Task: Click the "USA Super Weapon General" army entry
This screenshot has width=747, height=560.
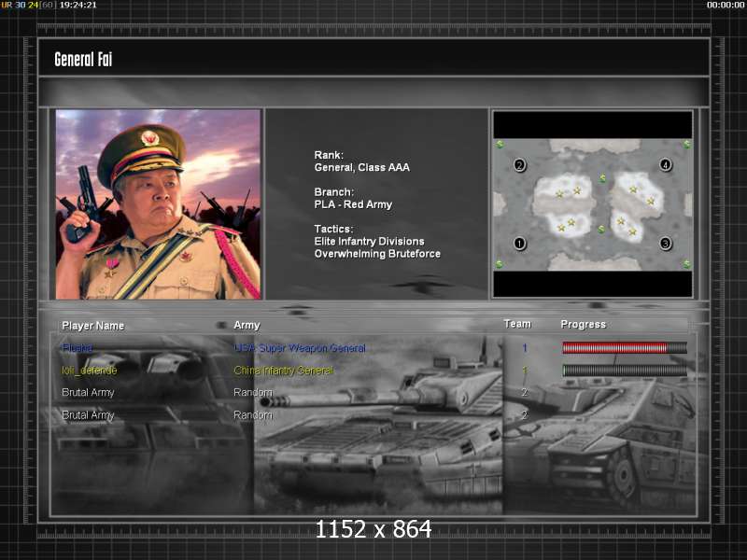Action: point(300,348)
